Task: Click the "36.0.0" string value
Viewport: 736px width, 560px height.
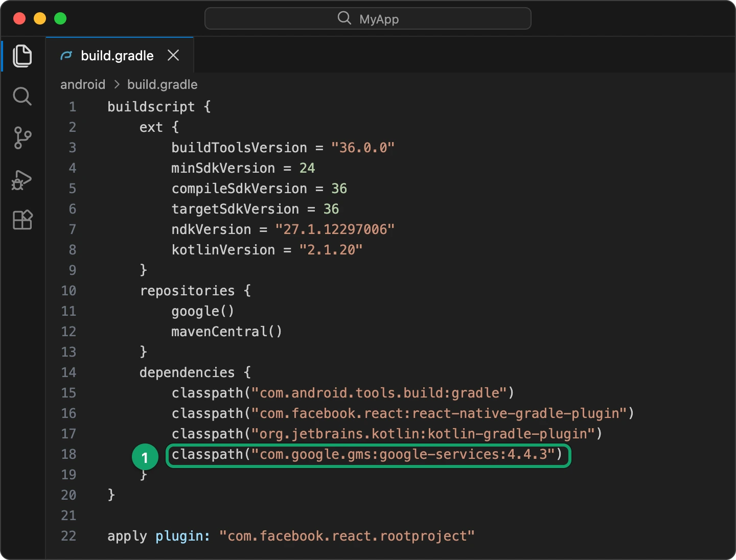Action: (363, 148)
